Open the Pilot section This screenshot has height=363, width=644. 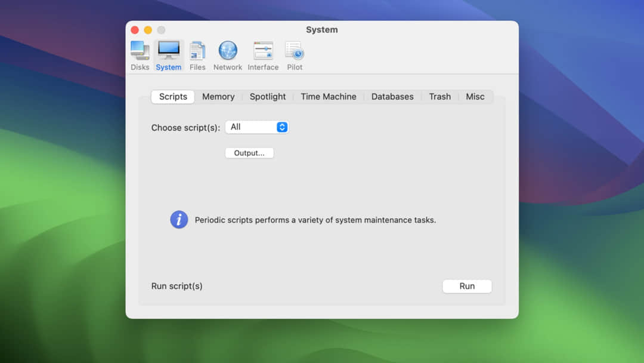(294, 55)
